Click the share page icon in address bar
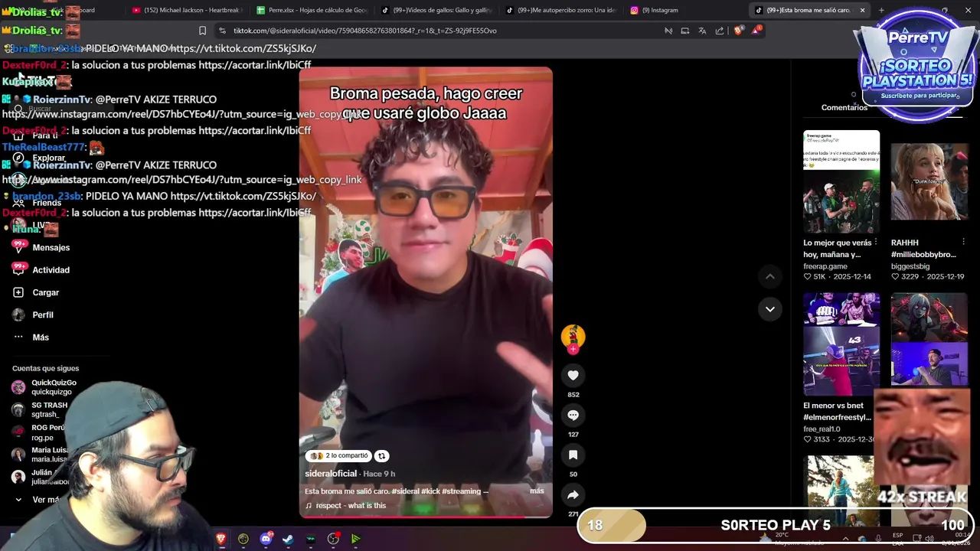The height and width of the screenshot is (551, 980). click(x=720, y=31)
